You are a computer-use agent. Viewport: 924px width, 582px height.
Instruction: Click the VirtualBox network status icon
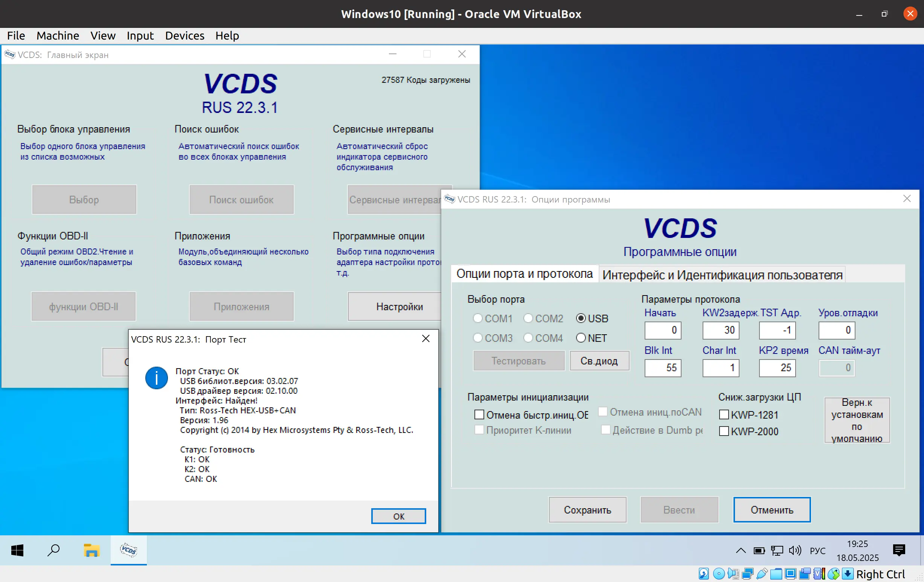coord(747,574)
